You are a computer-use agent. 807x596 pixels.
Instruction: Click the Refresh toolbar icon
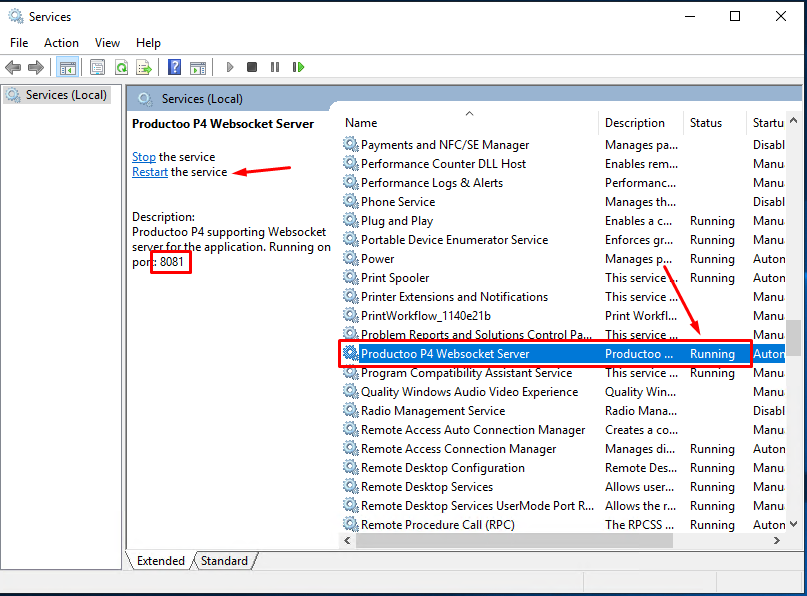point(121,67)
